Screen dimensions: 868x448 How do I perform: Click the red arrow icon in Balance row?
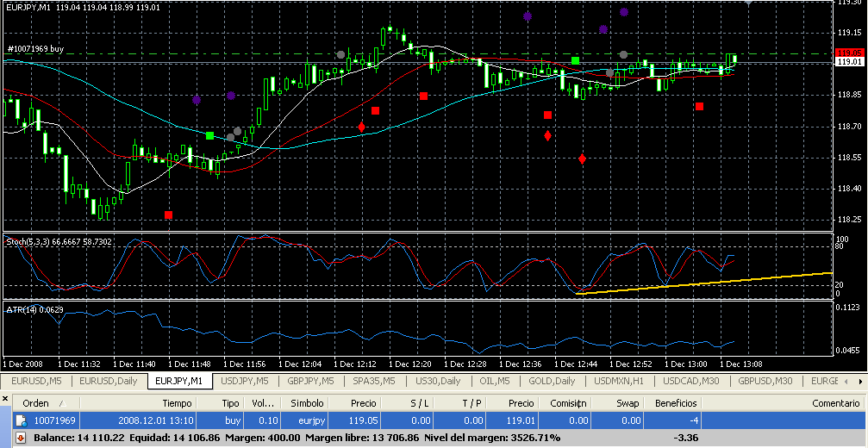point(21,437)
